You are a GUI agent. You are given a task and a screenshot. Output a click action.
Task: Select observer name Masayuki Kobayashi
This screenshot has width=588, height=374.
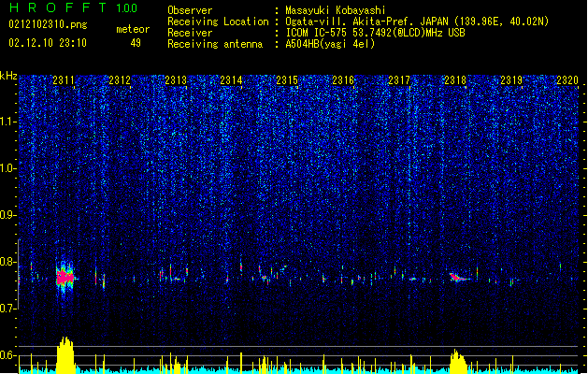click(336, 10)
